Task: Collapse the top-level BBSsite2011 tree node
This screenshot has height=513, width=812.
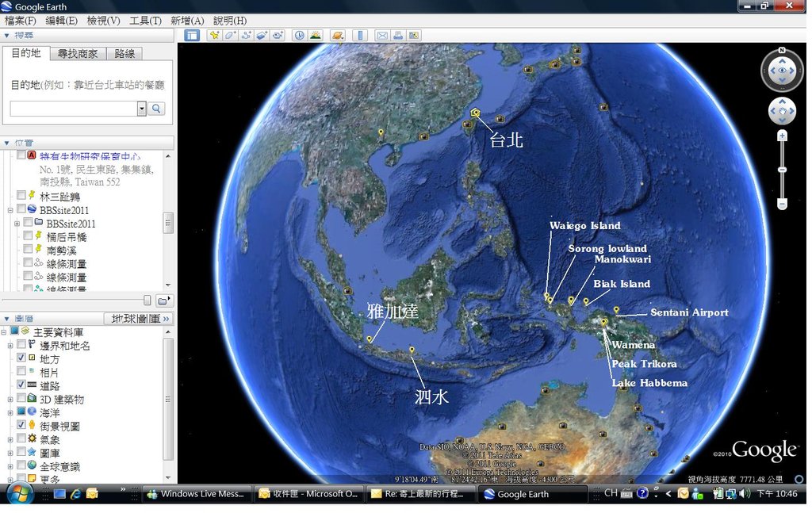Action: [x=10, y=210]
